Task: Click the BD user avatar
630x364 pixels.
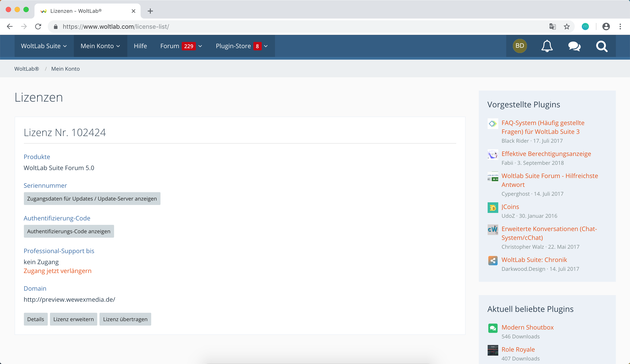Action: 519,46
